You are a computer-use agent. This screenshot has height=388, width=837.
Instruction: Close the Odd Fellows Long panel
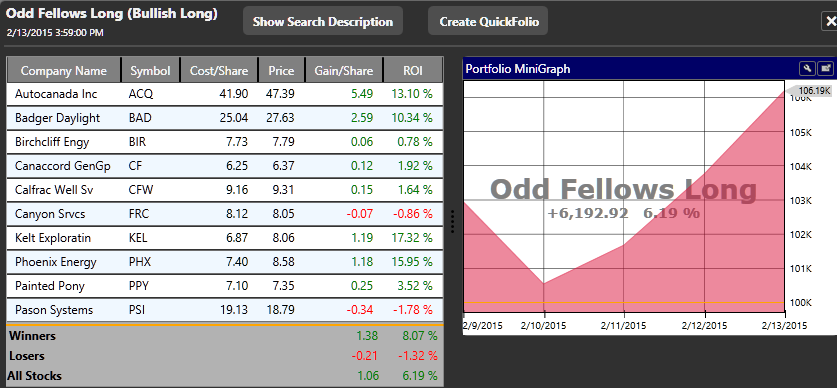[829, 21]
